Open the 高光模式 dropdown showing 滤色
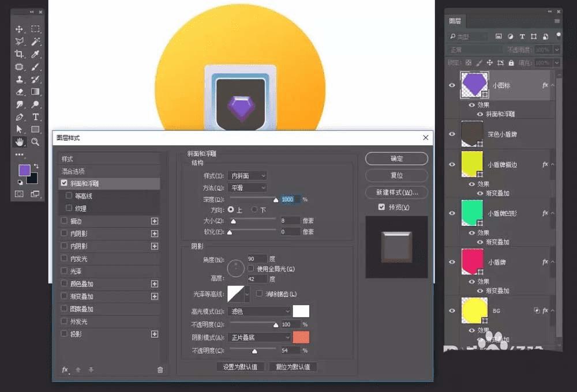 260,311
